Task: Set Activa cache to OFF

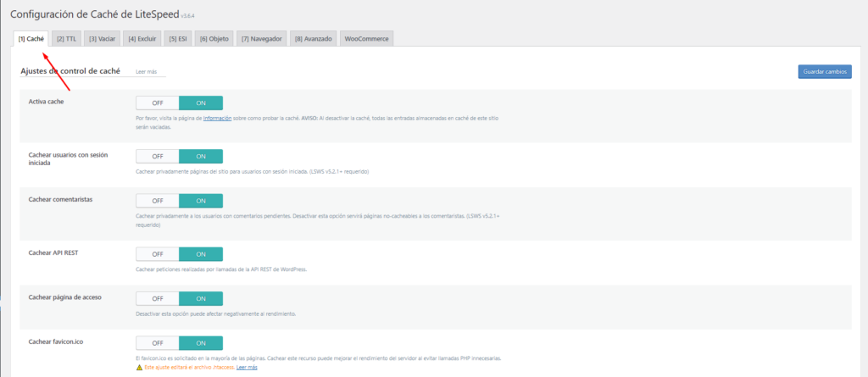Action: pyautogui.click(x=158, y=103)
